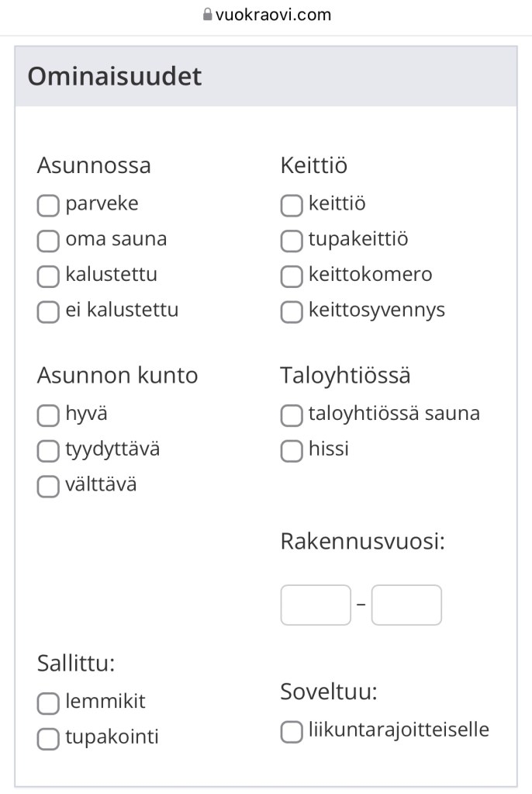Tick the parveke checkbox
Image resolution: width=532 pixels, height=794 pixels.
pos(48,206)
